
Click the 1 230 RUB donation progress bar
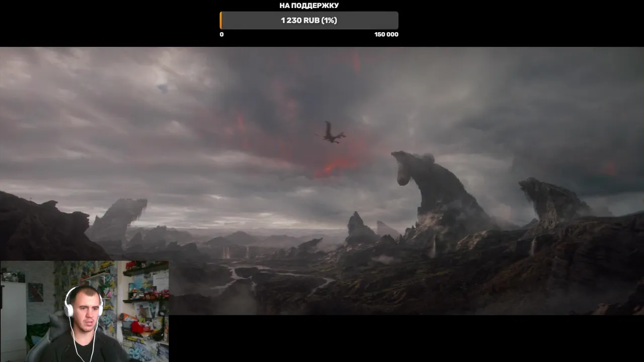(x=309, y=21)
